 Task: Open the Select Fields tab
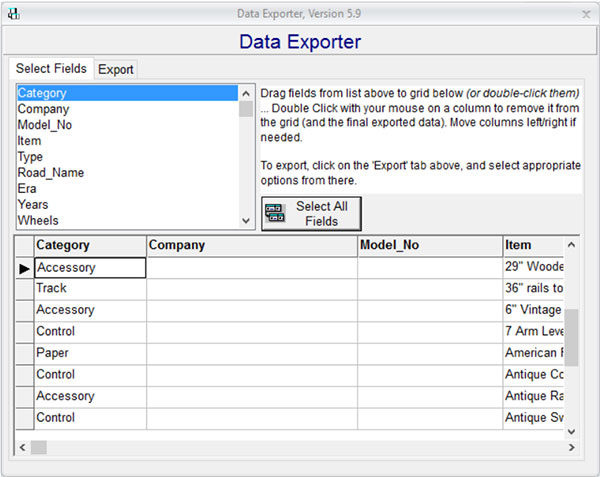pyautogui.click(x=51, y=68)
